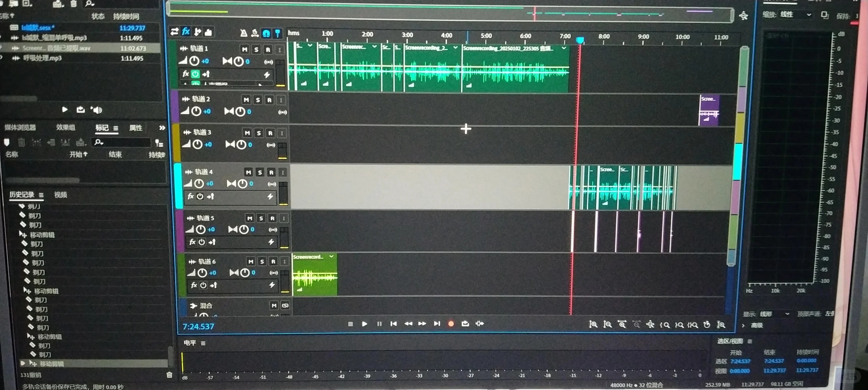Arm Track 5 (轨道 5) for recording
Screen dimensions: 868x390
273,218
